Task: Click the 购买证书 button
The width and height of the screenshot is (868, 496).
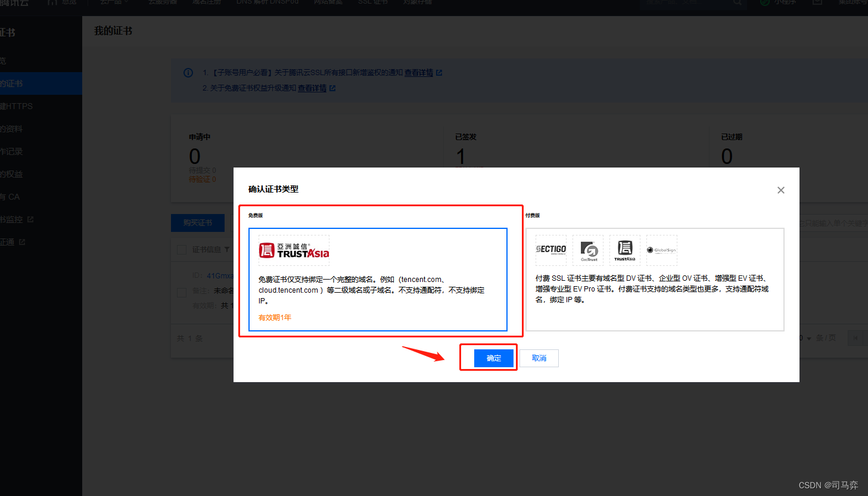Action: tap(198, 223)
